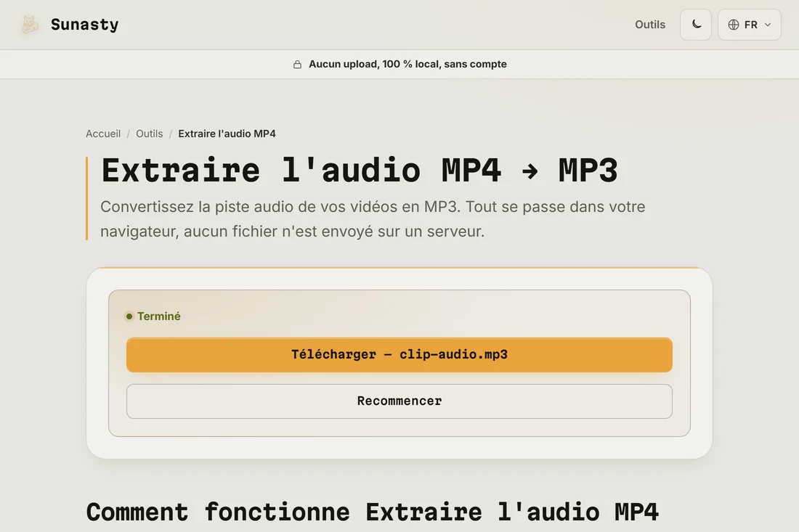Expand the FR language dropdown
799x532 pixels.
pyautogui.click(x=749, y=25)
